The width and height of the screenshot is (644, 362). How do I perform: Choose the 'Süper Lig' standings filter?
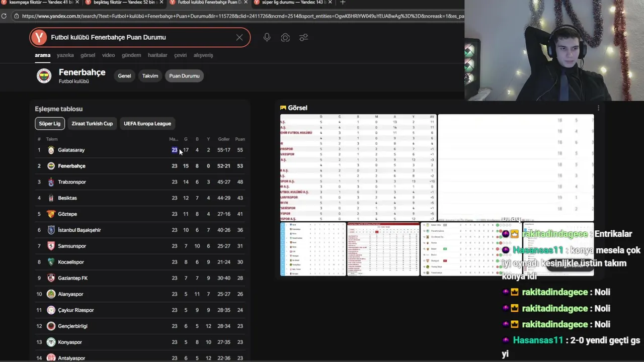coord(49,124)
